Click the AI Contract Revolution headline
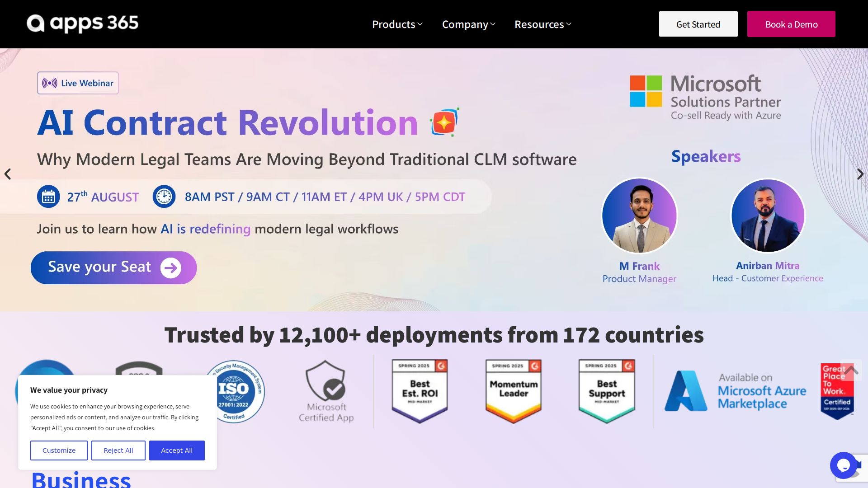868x488 pixels. pyautogui.click(x=228, y=122)
